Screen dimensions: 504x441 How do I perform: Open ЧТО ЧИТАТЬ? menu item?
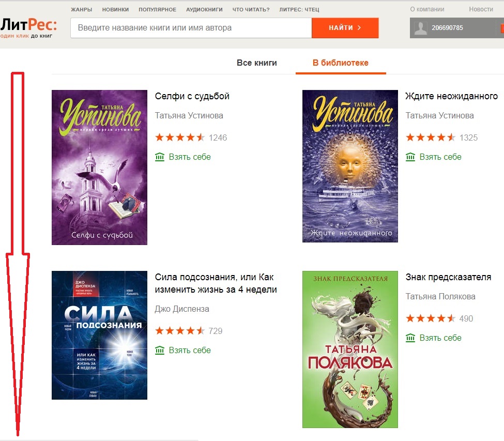tap(251, 10)
